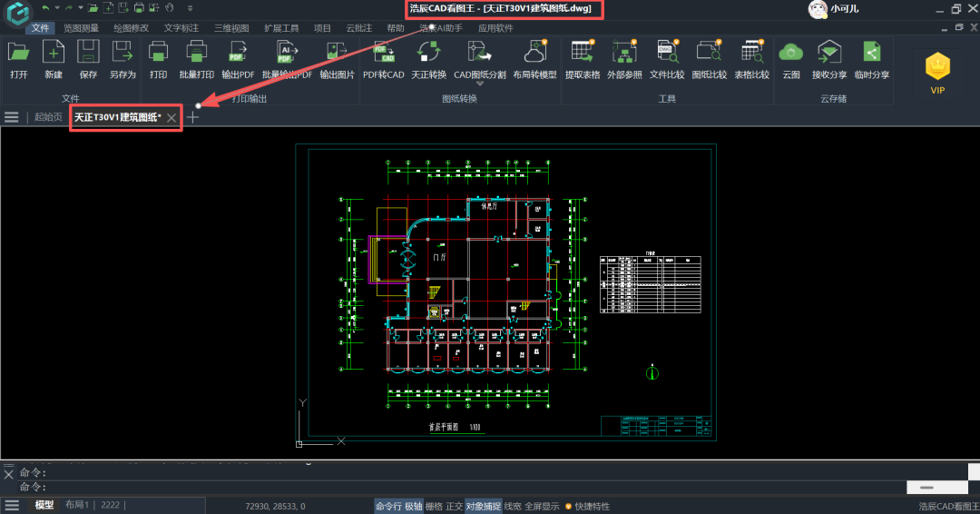This screenshot has width=980, height=514.
Task: Click 接收分享 receive share icon
Action: [829, 53]
